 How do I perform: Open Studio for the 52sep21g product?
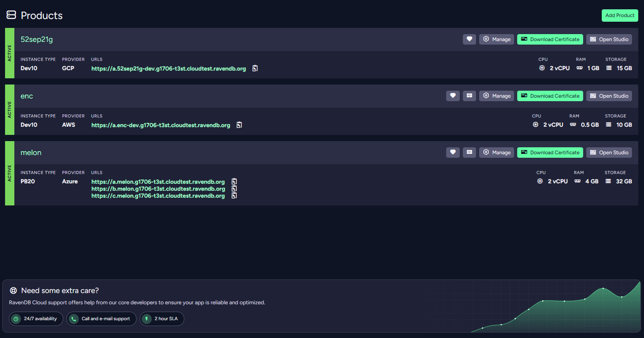coord(609,39)
